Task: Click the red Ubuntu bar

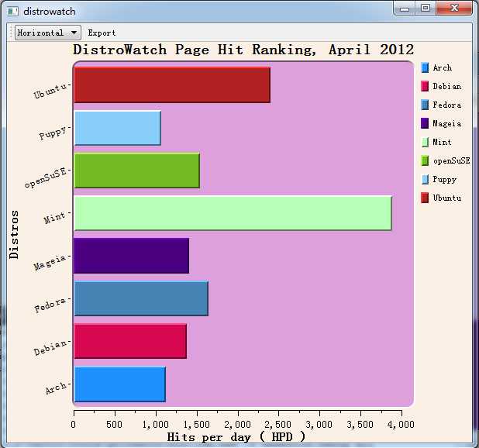Action: pos(172,85)
